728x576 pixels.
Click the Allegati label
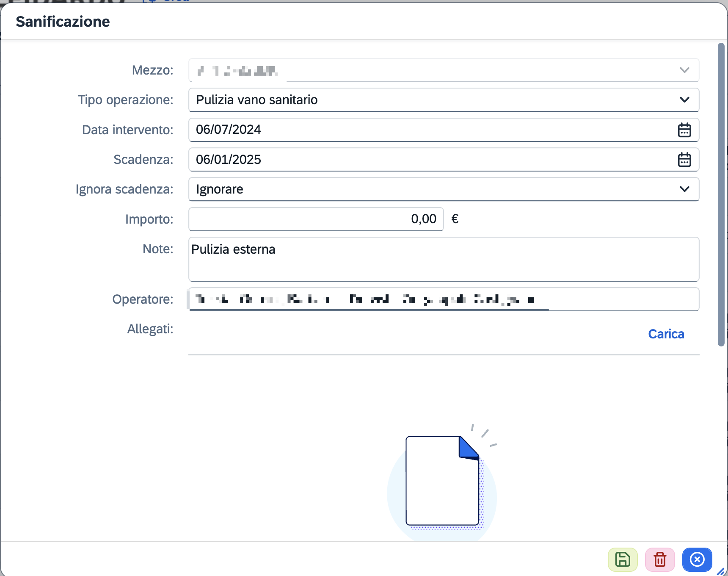click(x=150, y=329)
